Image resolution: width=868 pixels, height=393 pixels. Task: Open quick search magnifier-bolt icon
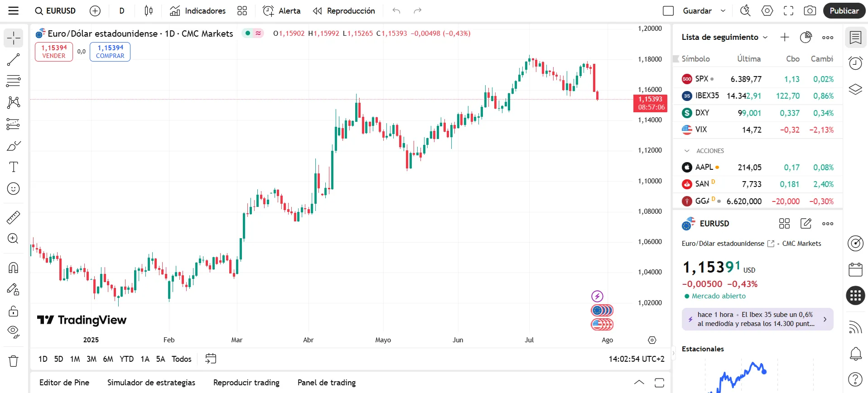coord(745,11)
